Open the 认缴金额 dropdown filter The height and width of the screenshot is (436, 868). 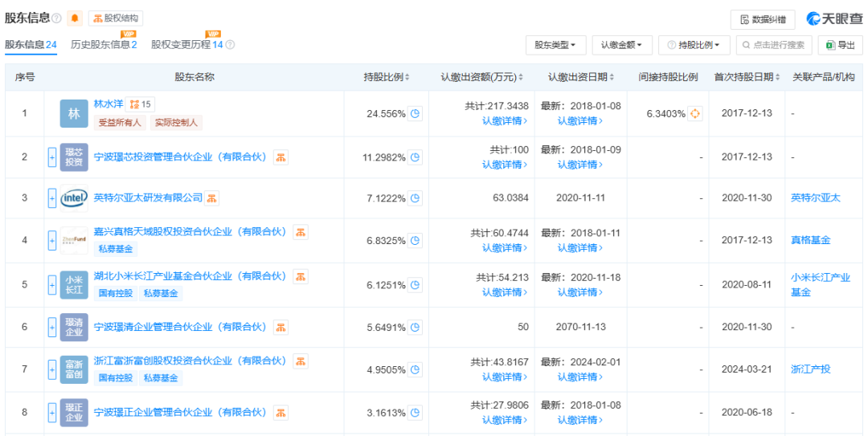click(x=621, y=45)
